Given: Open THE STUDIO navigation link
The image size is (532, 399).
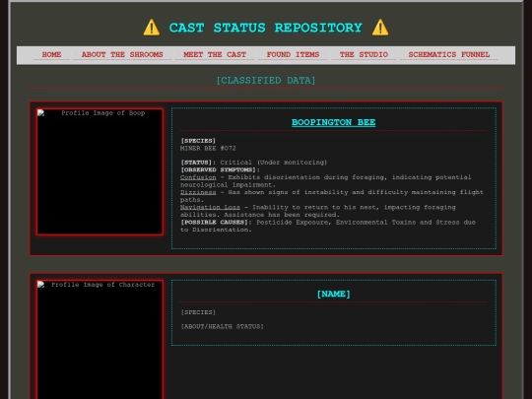Looking at the screenshot, I should (364, 54).
